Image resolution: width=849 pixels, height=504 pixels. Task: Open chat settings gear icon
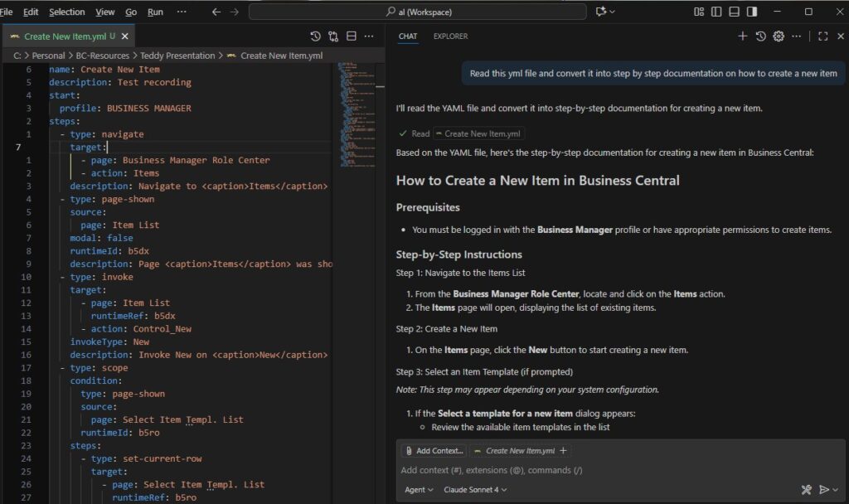(x=779, y=36)
